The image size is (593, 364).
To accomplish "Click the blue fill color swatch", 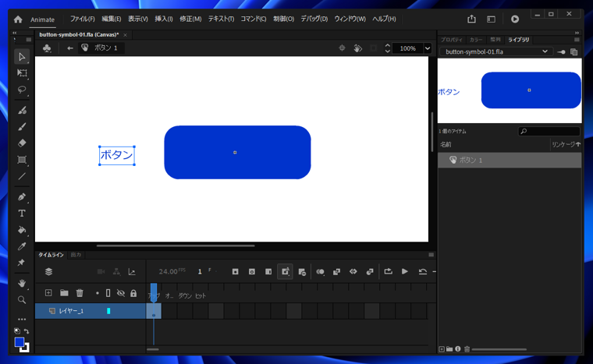I will 20,342.
